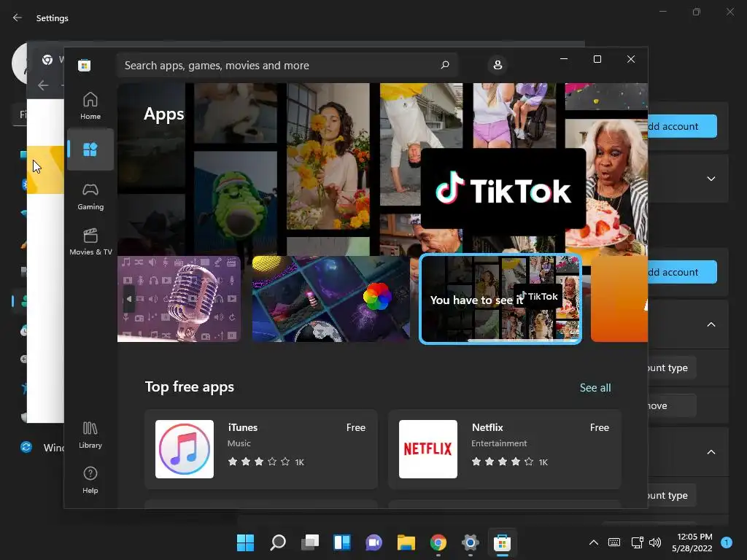Click the lower Change account type button

[672, 495]
